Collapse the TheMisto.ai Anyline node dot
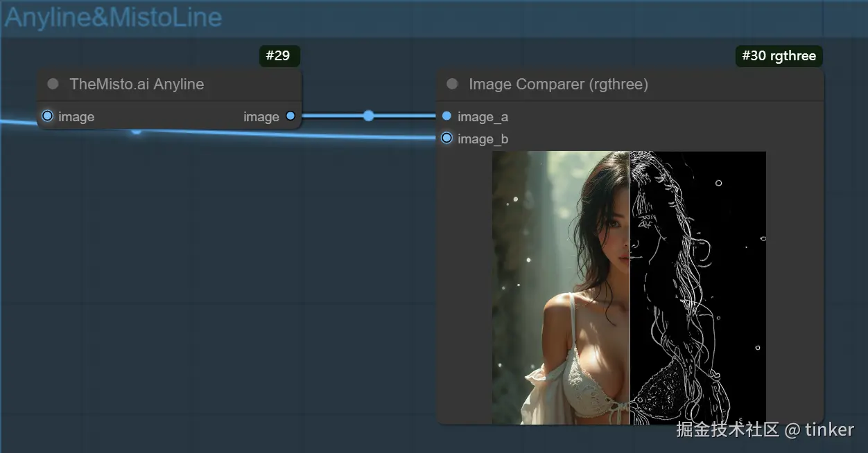 (53, 85)
